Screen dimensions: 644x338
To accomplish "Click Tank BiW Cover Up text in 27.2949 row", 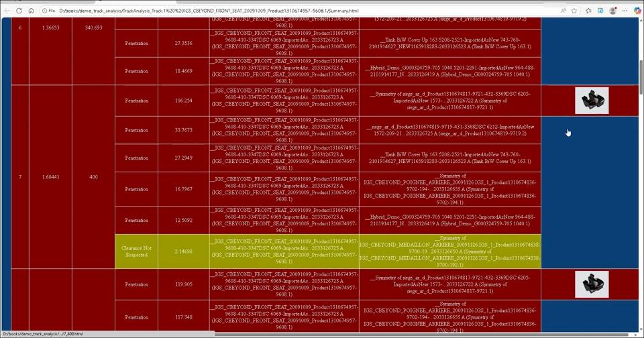I will 449,158.
